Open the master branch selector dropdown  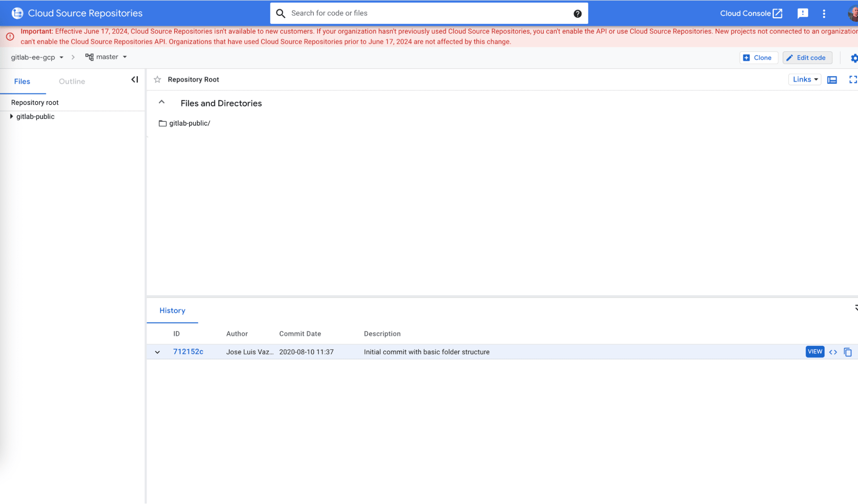click(x=106, y=57)
